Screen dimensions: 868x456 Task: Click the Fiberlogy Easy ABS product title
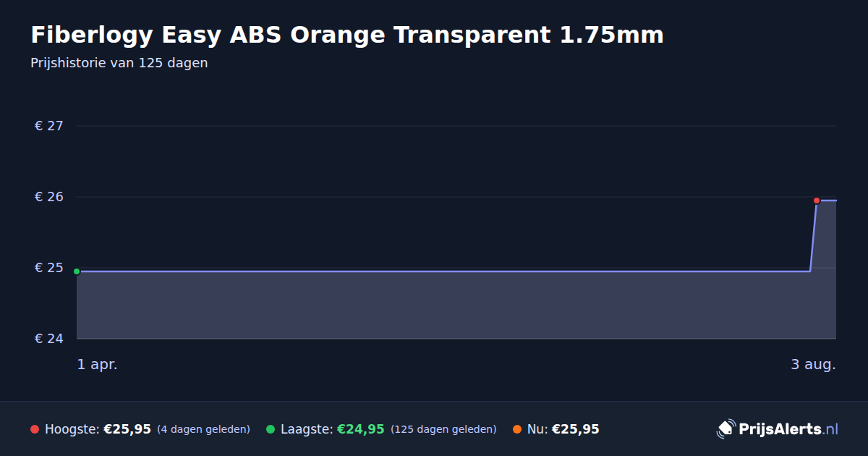[347, 34]
